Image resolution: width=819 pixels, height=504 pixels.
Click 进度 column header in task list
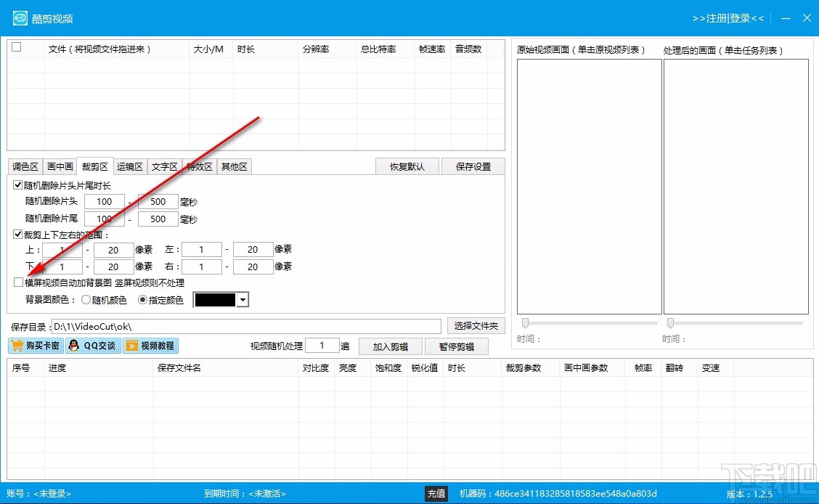click(x=99, y=368)
